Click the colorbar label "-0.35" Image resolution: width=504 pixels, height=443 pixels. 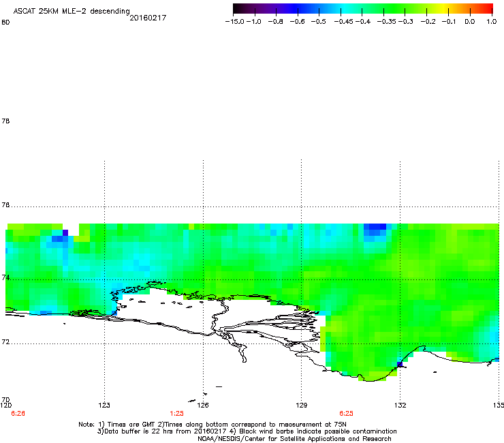(x=387, y=22)
